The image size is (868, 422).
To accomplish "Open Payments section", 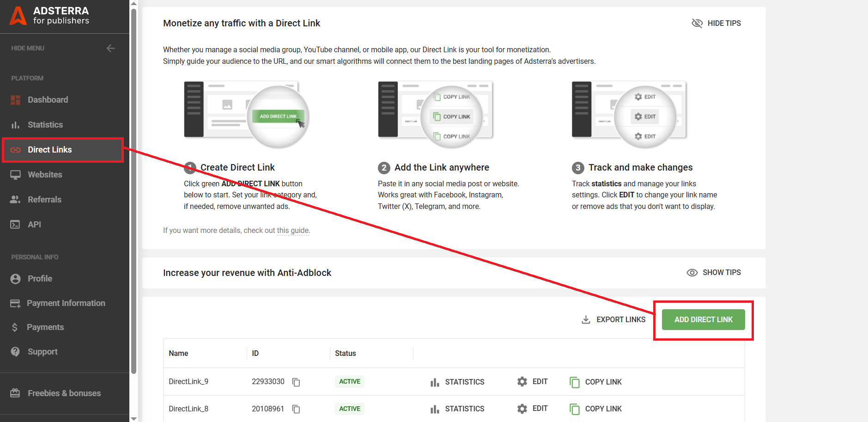I will (x=45, y=327).
